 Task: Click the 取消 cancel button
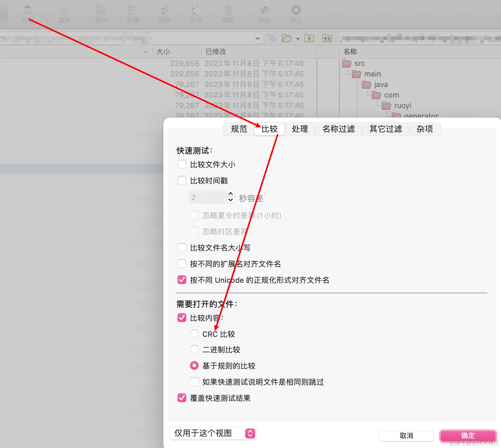(x=407, y=436)
